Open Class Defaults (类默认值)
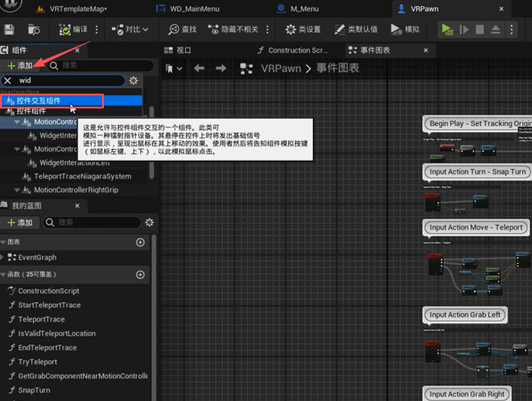 pyautogui.click(x=356, y=29)
